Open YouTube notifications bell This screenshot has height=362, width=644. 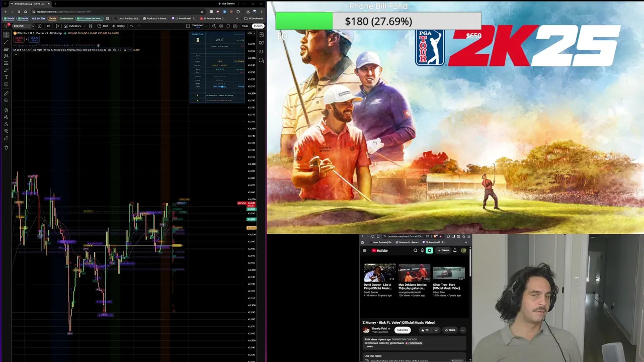[x=455, y=250]
